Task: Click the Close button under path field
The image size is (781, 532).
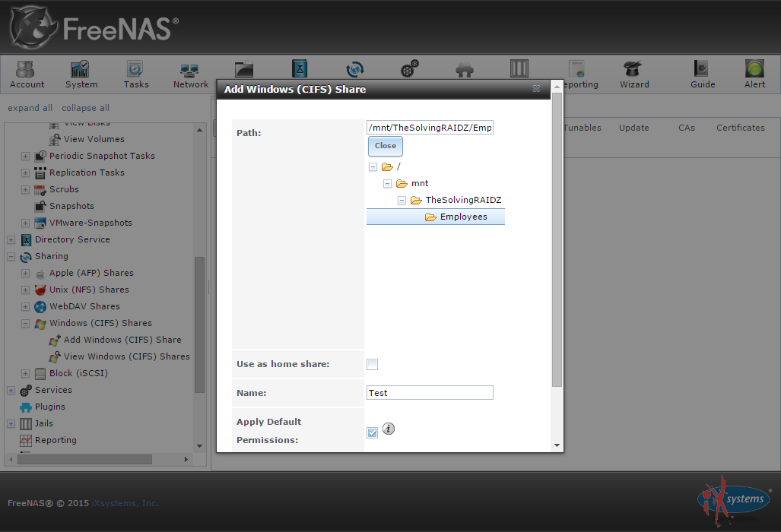Action: [385, 146]
